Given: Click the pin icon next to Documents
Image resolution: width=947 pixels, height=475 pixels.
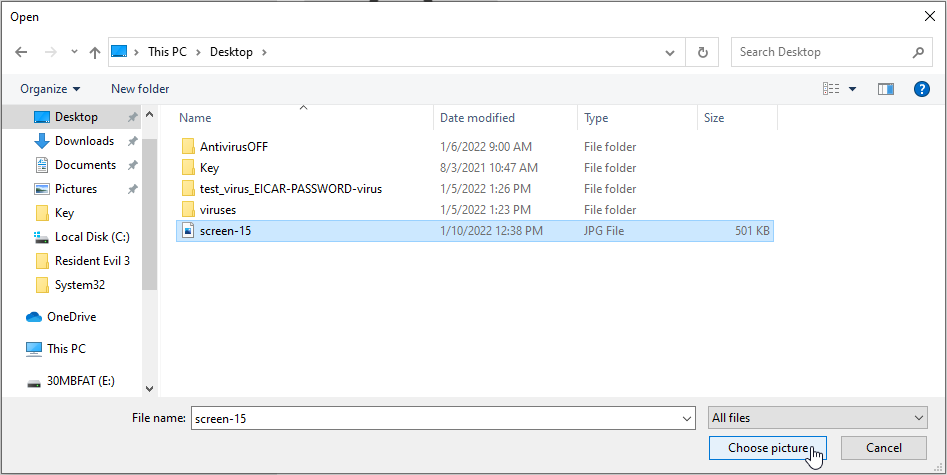Looking at the screenshot, I should (x=132, y=165).
